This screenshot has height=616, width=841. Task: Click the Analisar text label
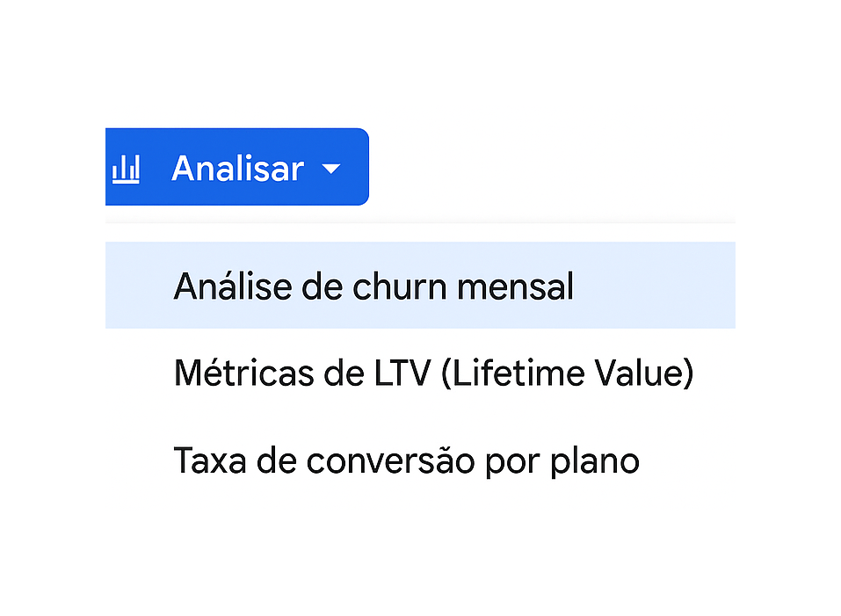[237, 169]
